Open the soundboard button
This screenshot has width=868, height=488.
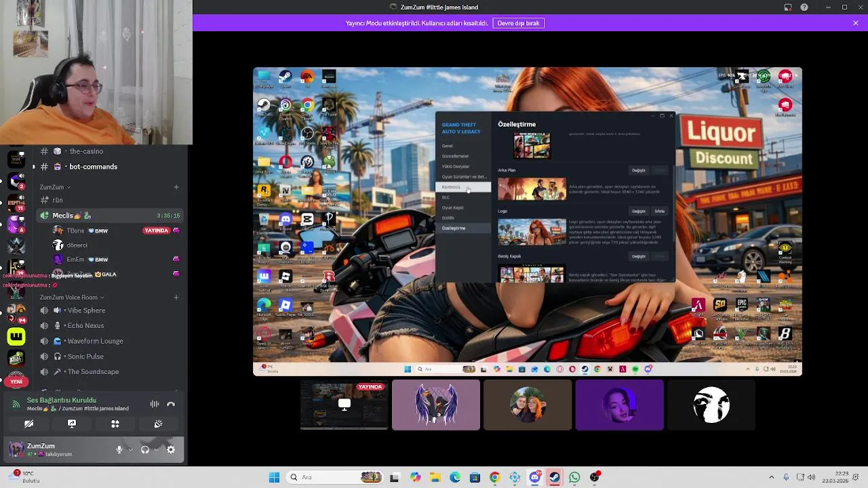click(158, 424)
